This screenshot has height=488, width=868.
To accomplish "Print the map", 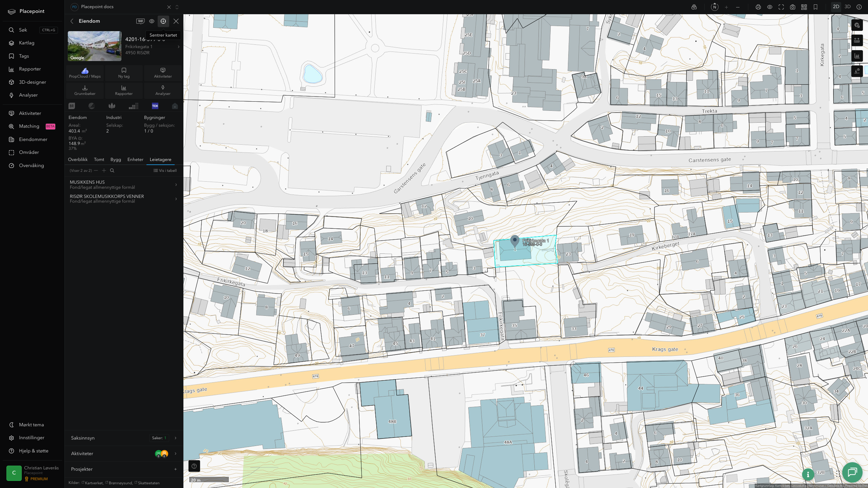I will [x=758, y=7].
